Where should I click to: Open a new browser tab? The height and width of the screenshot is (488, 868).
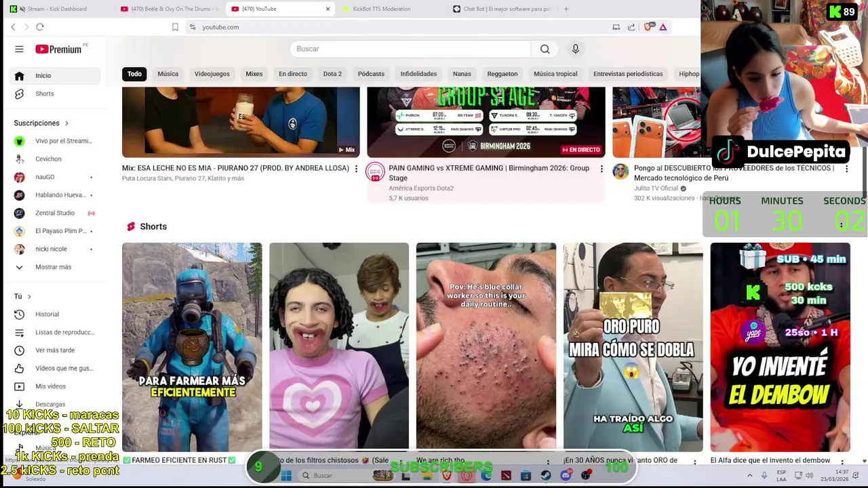tap(566, 9)
